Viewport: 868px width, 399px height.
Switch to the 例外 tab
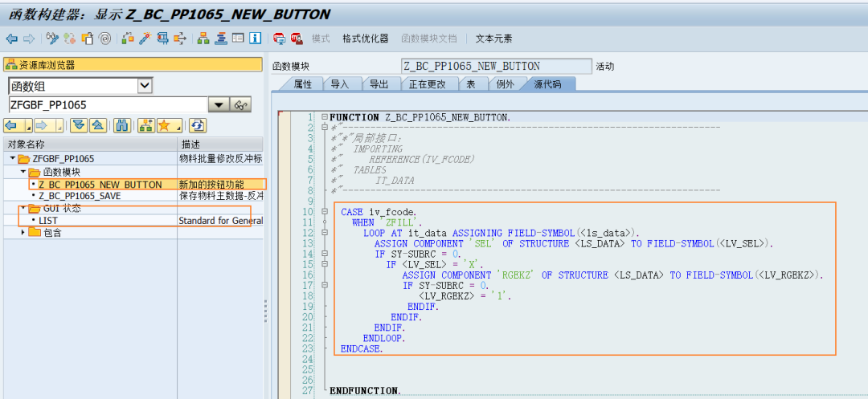pyautogui.click(x=504, y=84)
